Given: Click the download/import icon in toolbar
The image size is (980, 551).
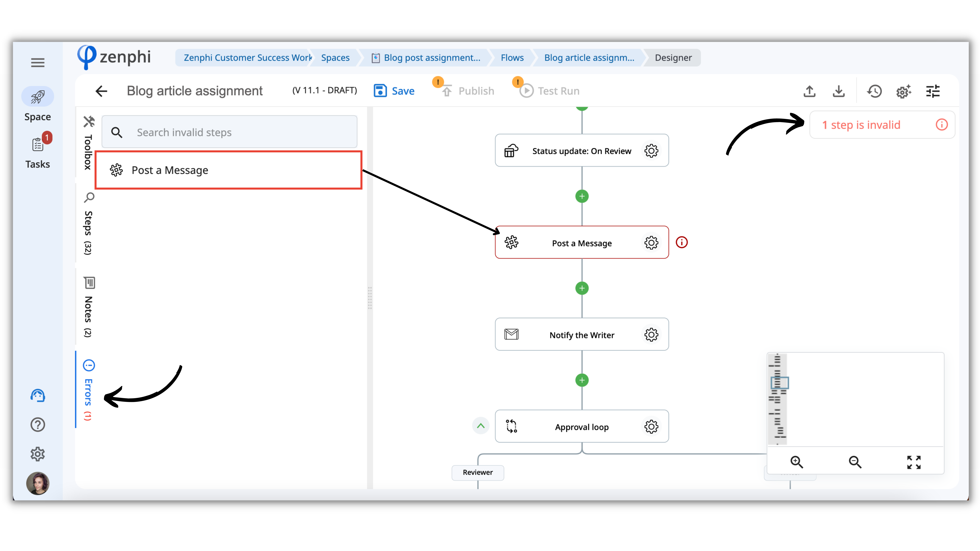Looking at the screenshot, I should tap(839, 91).
